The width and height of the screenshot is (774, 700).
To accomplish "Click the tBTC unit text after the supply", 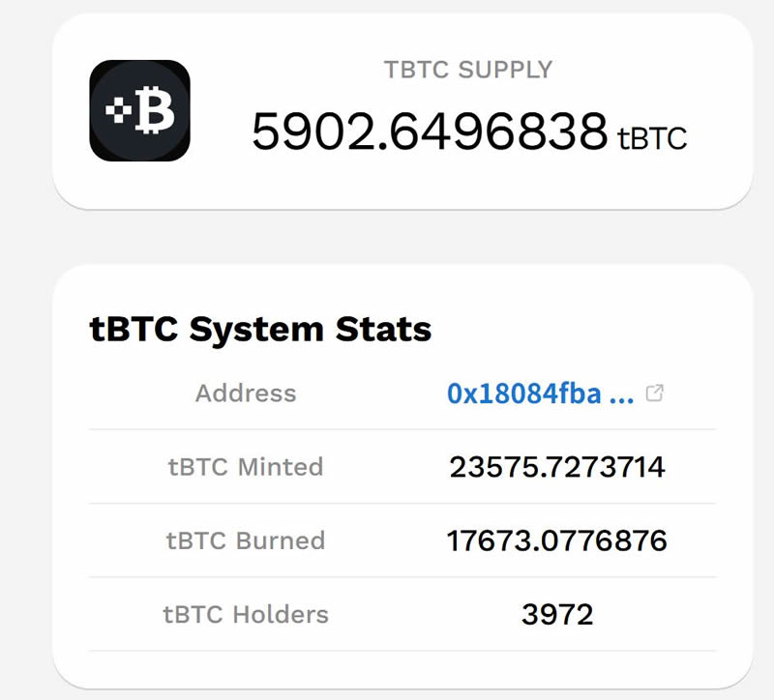I will [x=652, y=138].
